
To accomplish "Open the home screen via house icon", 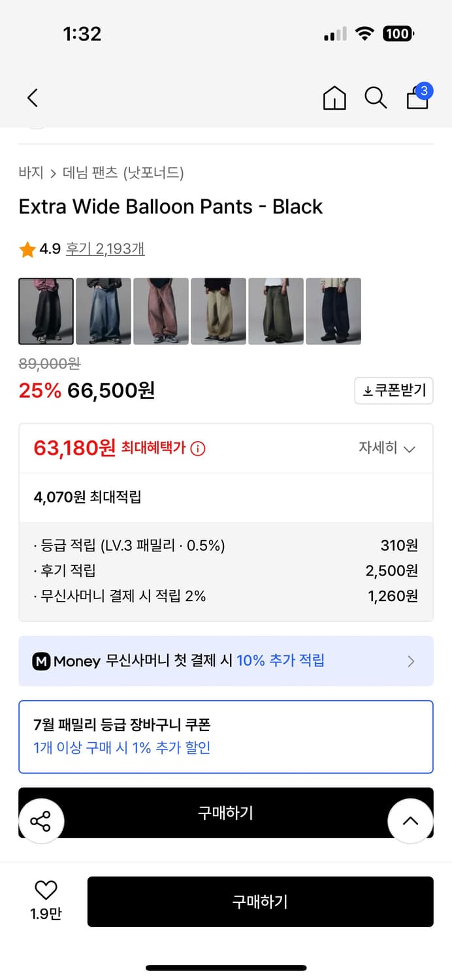I will (x=334, y=97).
